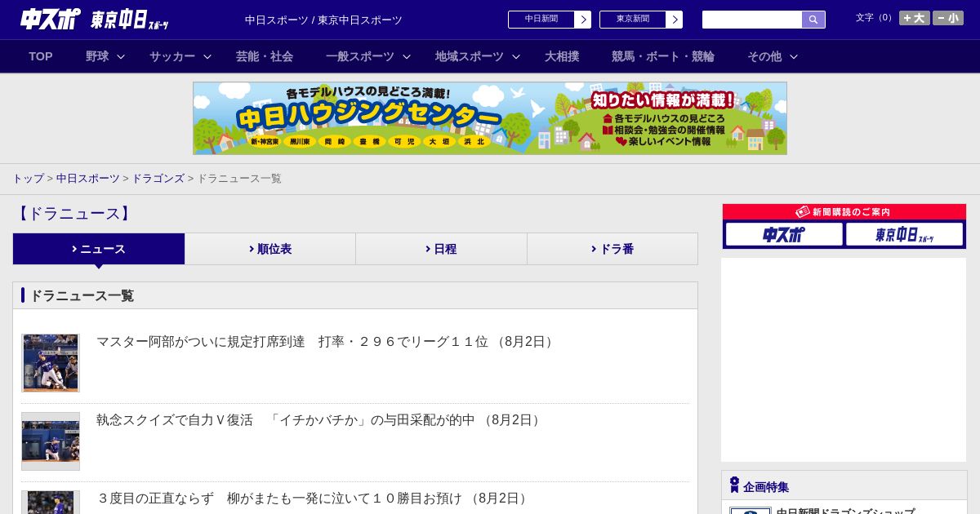Click arrow next to 中日新聞 button

[x=582, y=20]
